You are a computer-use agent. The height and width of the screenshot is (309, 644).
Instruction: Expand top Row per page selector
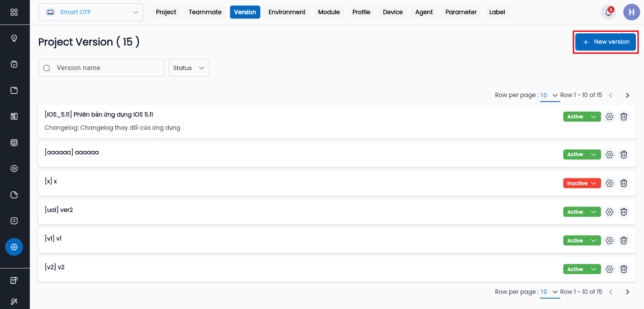click(549, 95)
